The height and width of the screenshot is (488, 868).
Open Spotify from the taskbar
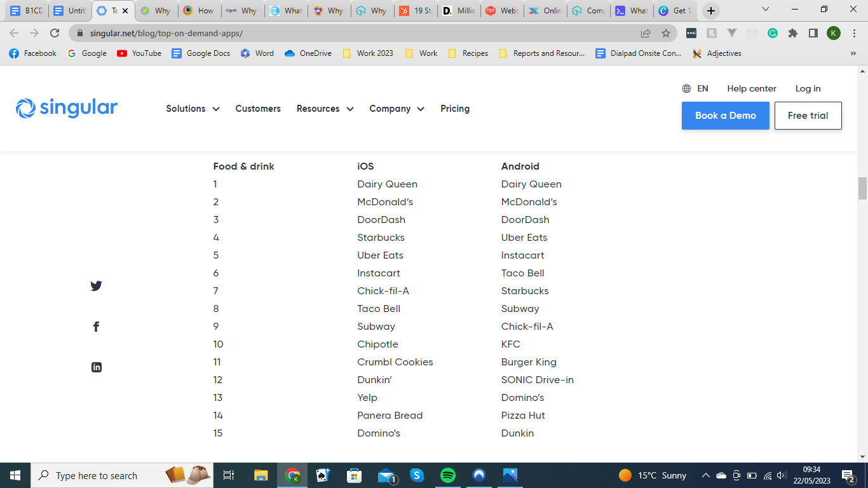(448, 475)
